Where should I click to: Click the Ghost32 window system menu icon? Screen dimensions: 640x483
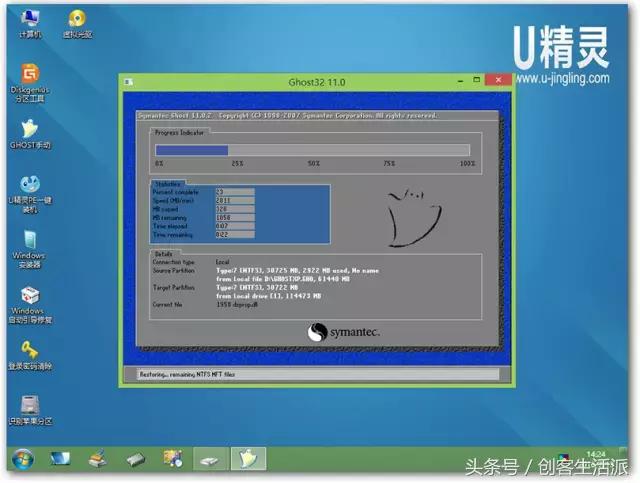point(128,82)
